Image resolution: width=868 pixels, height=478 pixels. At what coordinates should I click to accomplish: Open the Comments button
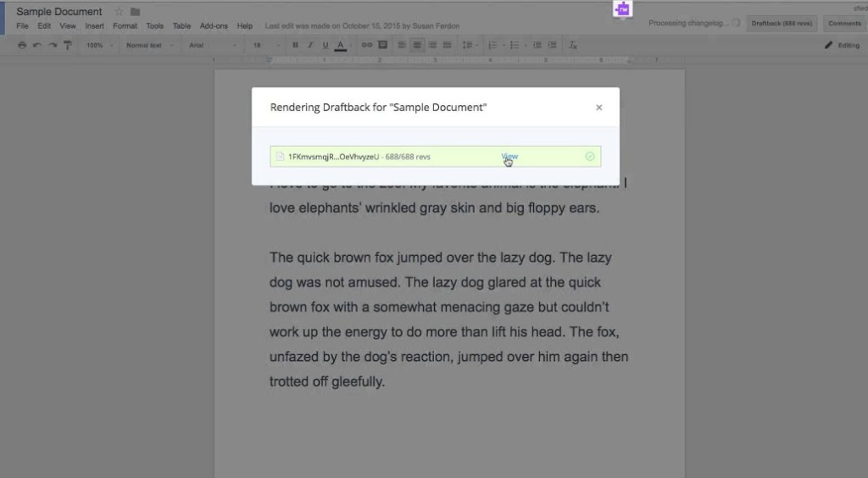point(843,24)
